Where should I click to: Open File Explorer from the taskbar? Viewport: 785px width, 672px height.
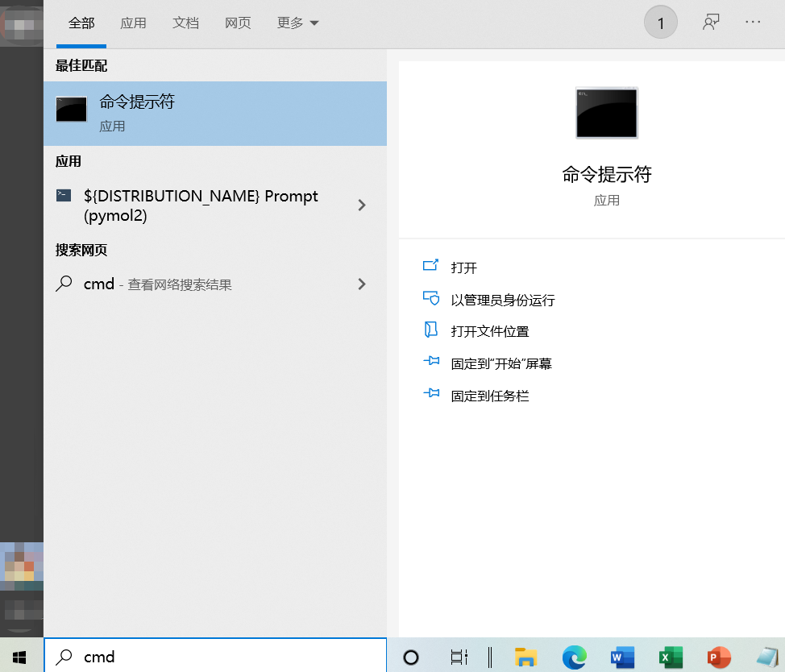point(526,657)
